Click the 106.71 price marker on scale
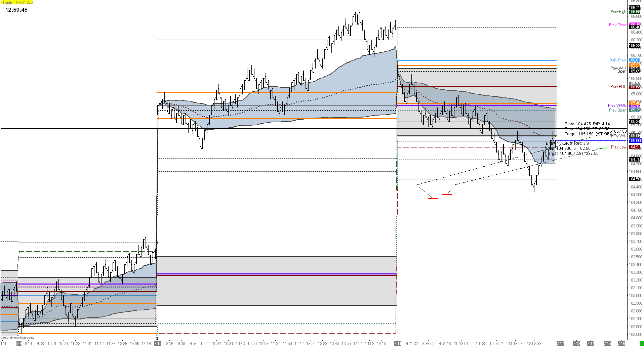 [635, 8]
